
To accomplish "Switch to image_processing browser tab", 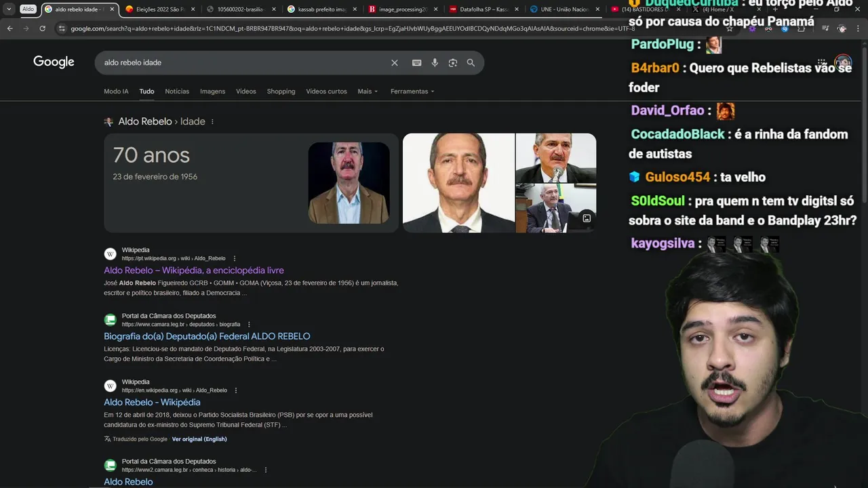I will [x=403, y=9].
